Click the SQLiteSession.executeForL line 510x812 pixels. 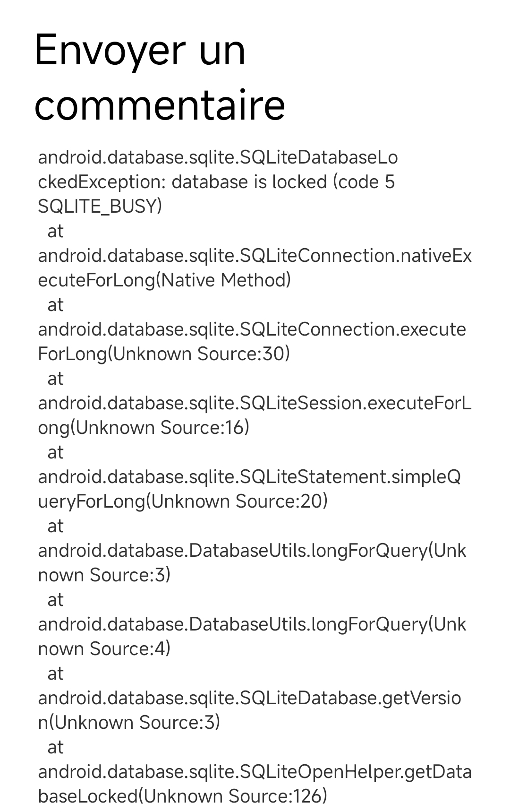point(255,403)
